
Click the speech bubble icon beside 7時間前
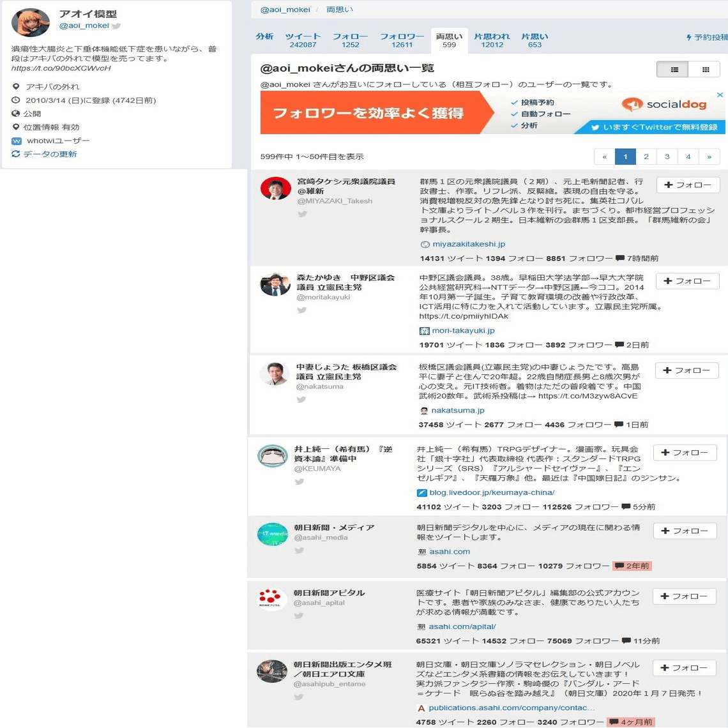click(620, 258)
